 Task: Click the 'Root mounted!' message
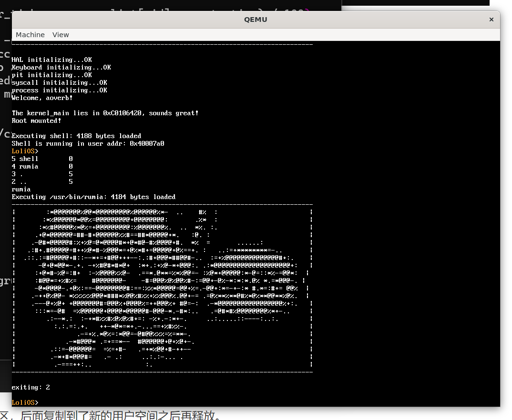click(36, 120)
